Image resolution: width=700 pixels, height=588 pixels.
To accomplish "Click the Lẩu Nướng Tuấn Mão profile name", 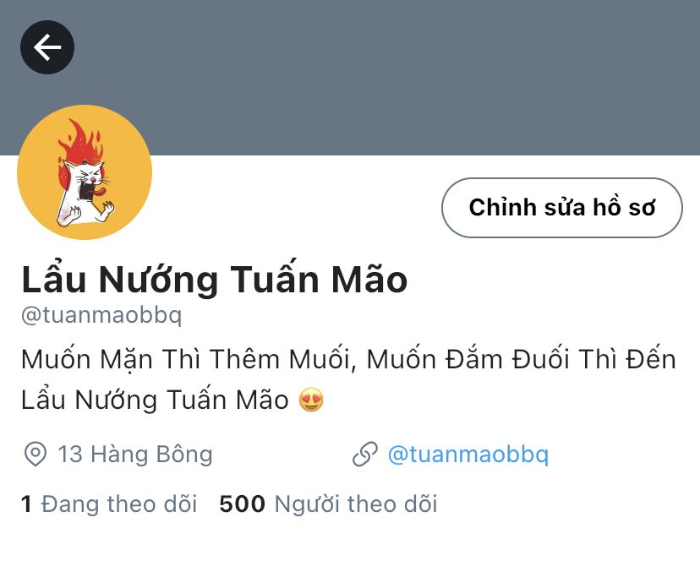I will pos(214,279).
